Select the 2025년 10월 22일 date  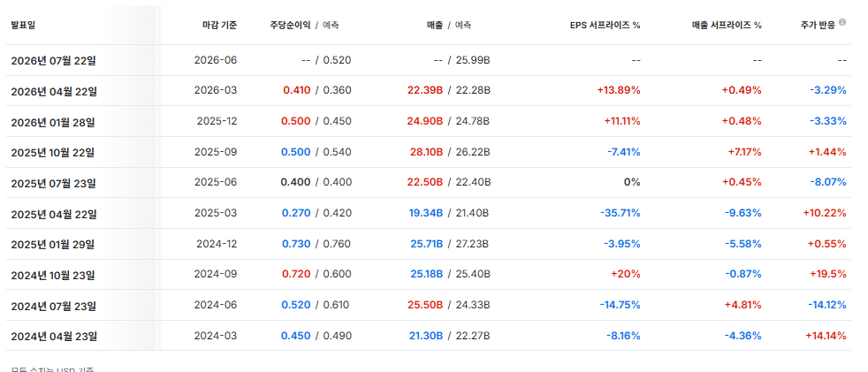[x=52, y=152]
